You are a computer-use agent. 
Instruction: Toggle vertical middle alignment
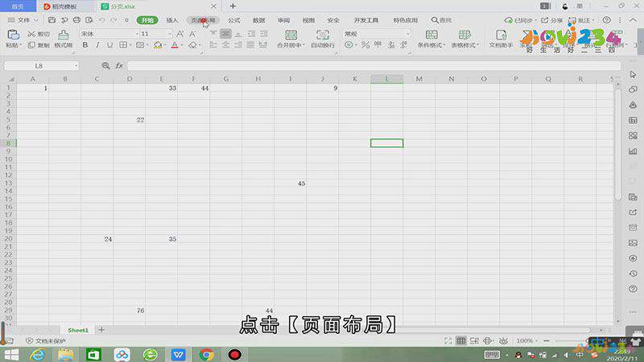(x=225, y=34)
